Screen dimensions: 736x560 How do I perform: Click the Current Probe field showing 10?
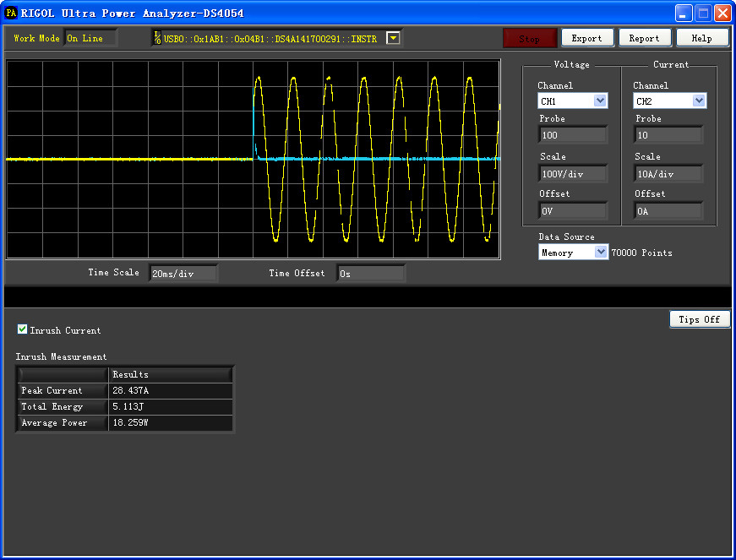coord(669,135)
